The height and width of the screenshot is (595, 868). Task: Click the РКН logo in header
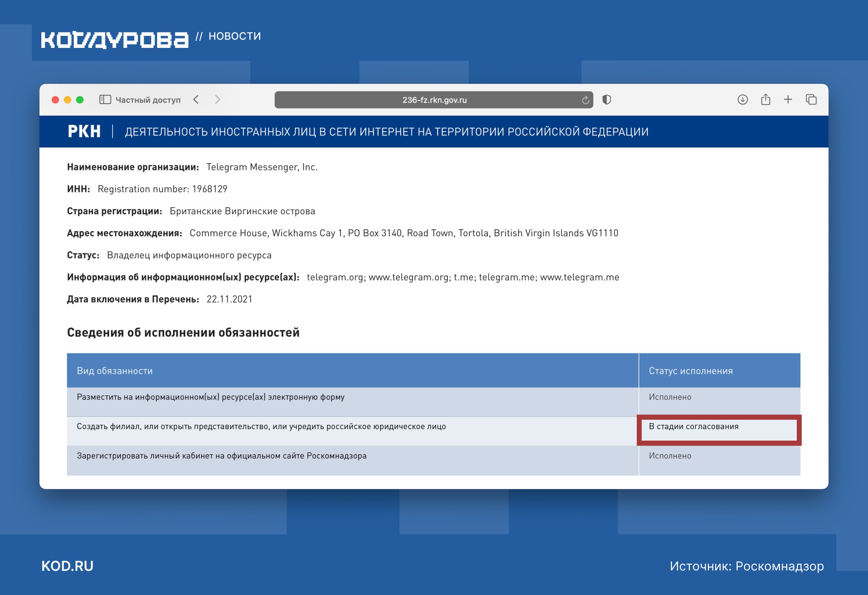coord(84,131)
